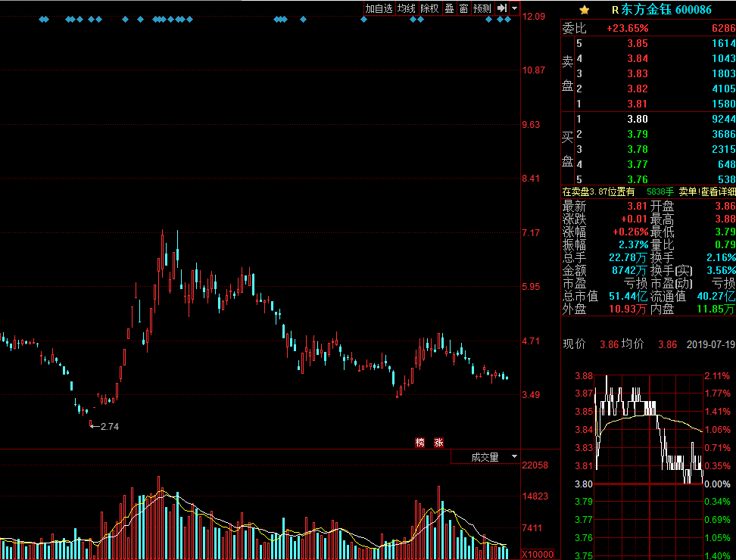Click the rightmost blue diamond event marker
Viewport: 736px width, 560px height.
pyautogui.click(x=508, y=19)
